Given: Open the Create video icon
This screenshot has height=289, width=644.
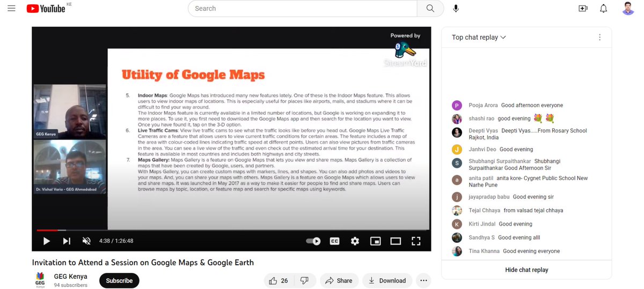Looking at the screenshot, I should [x=583, y=9].
